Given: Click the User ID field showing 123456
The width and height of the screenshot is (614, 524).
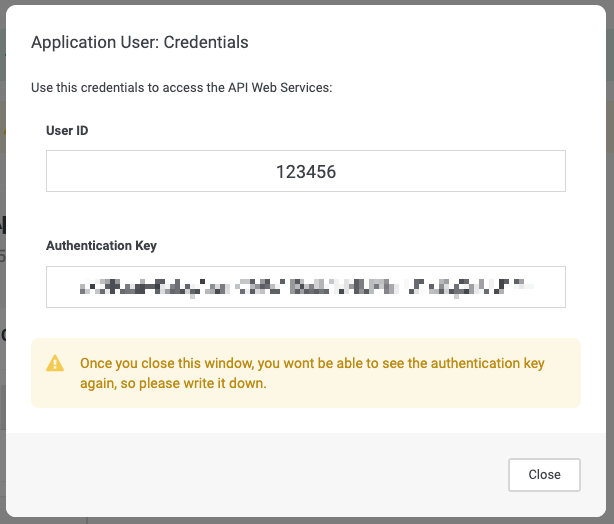Looking at the screenshot, I should [306, 171].
